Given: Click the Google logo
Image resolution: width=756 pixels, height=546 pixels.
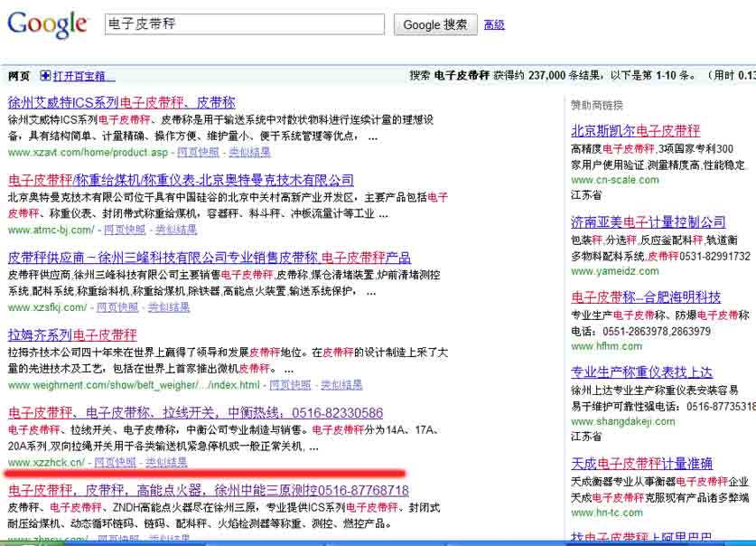Looking at the screenshot, I should (x=47, y=24).
